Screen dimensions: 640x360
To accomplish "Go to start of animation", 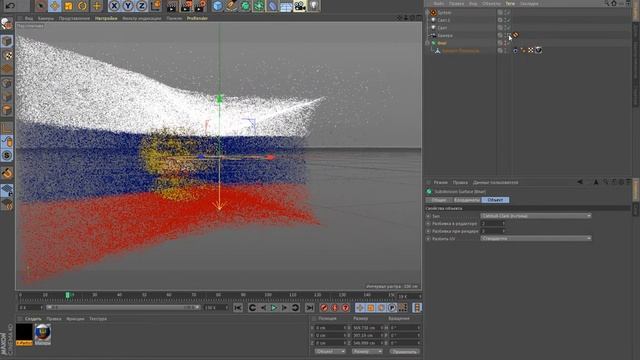I will click(238, 308).
